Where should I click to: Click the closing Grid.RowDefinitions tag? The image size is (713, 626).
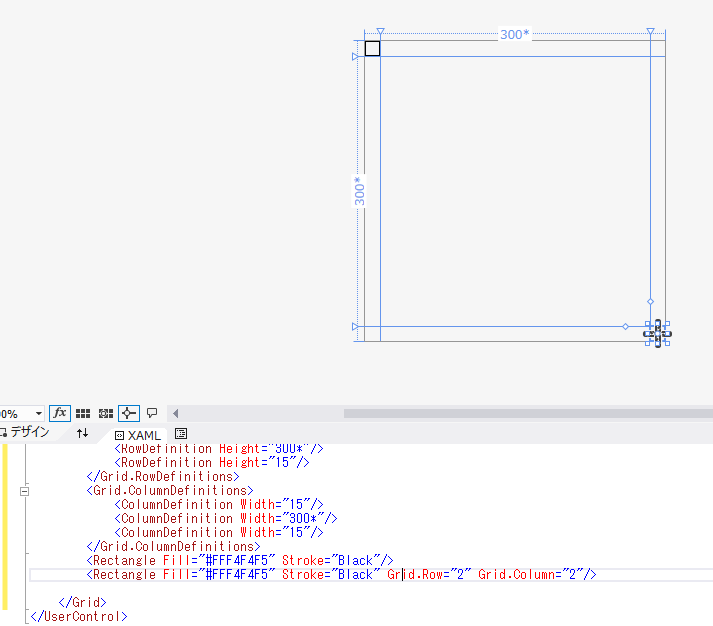[x=163, y=477]
